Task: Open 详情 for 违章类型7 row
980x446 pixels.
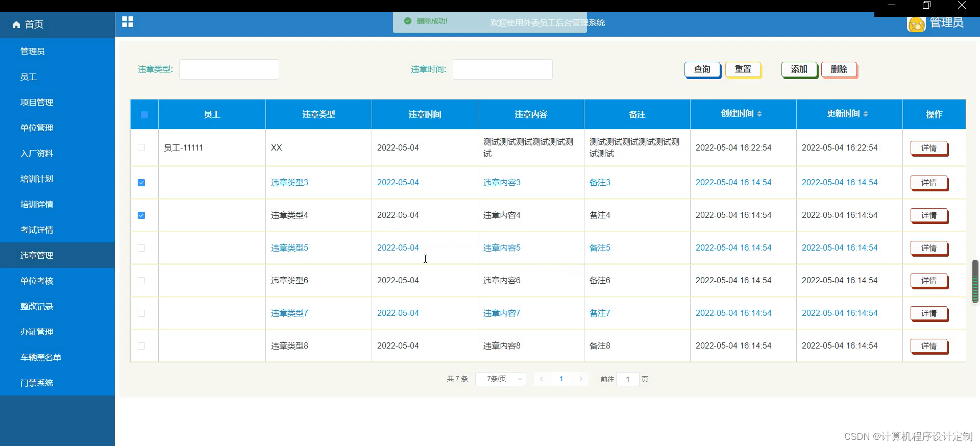Action: tap(929, 313)
